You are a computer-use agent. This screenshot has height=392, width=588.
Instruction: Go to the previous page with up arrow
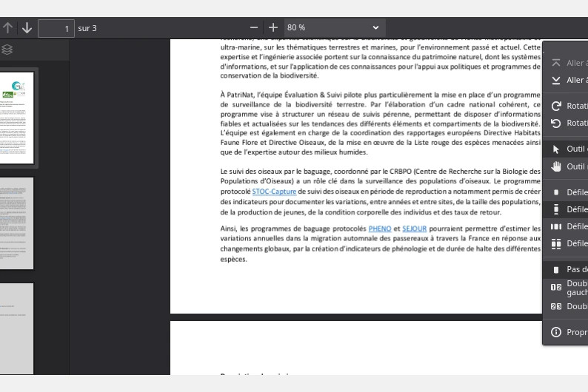click(8, 28)
